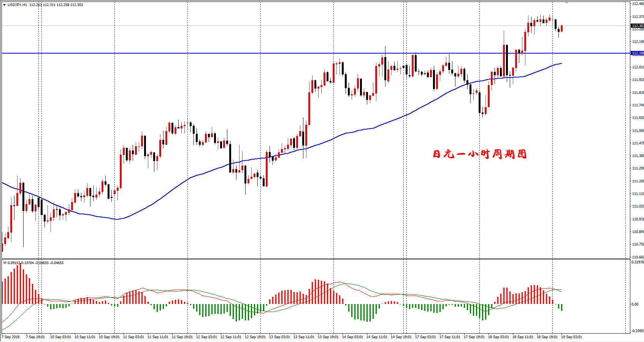Click the 12 Sep 11:01 time label
Viewport: 644px width, 342px height.
(231, 337)
